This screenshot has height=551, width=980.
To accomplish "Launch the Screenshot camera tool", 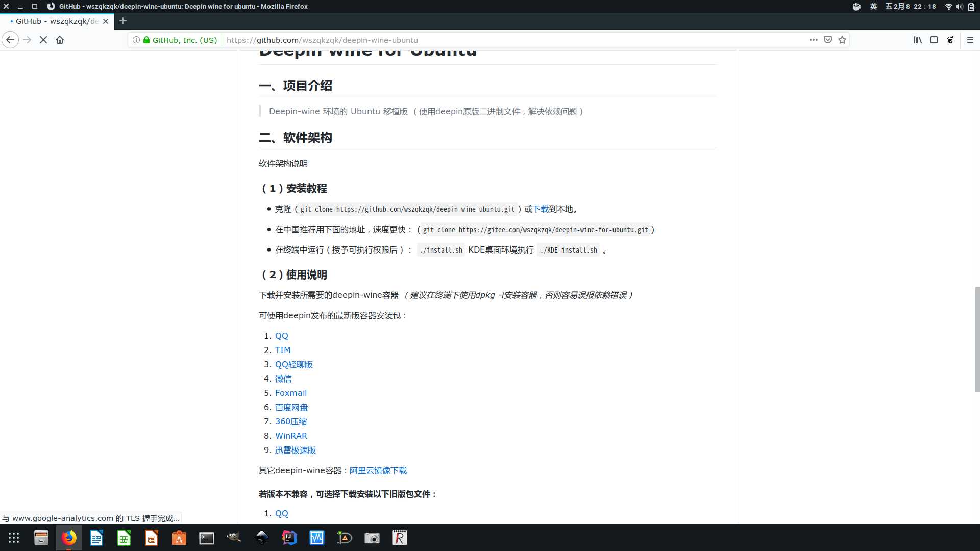I will 372,538.
